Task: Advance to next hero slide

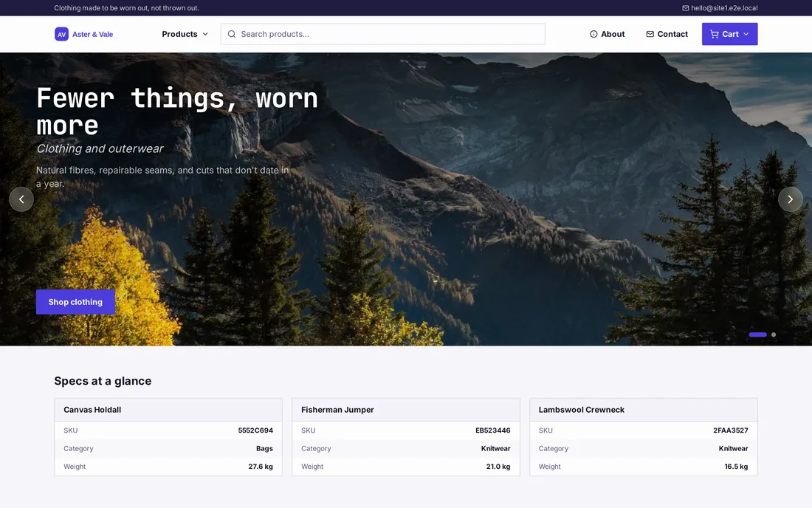Action: pyautogui.click(x=791, y=199)
